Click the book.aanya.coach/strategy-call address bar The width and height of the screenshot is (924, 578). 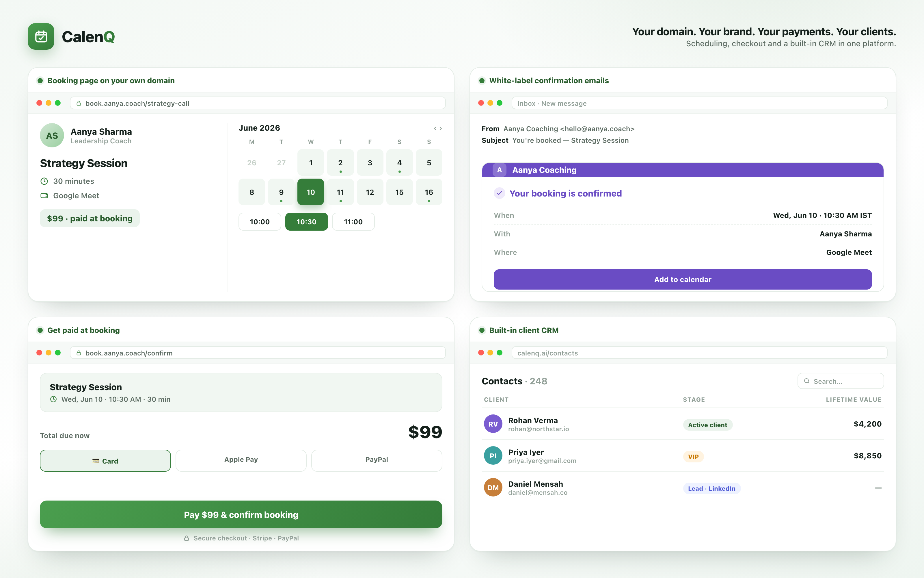click(x=258, y=103)
